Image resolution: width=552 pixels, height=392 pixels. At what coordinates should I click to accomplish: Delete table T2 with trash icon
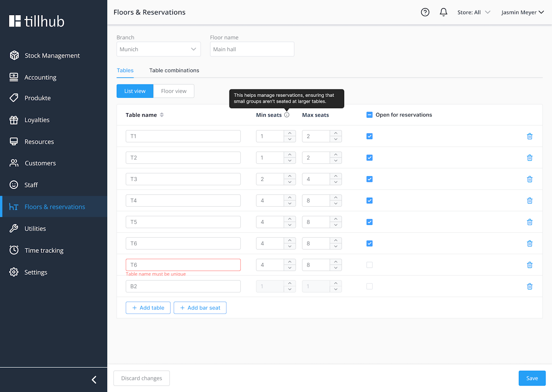pyautogui.click(x=530, y=158)
